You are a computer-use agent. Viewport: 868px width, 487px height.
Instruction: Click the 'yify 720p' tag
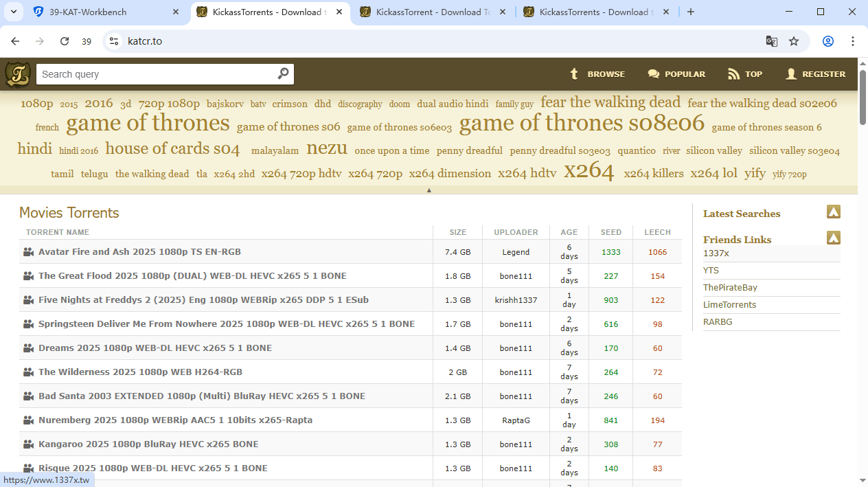pos(790,174)
